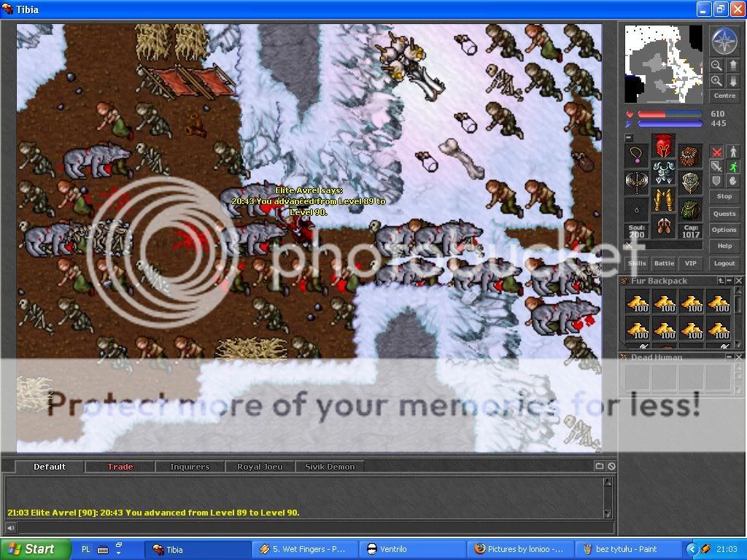Move minimap one floor up

(x=732, y=65)
